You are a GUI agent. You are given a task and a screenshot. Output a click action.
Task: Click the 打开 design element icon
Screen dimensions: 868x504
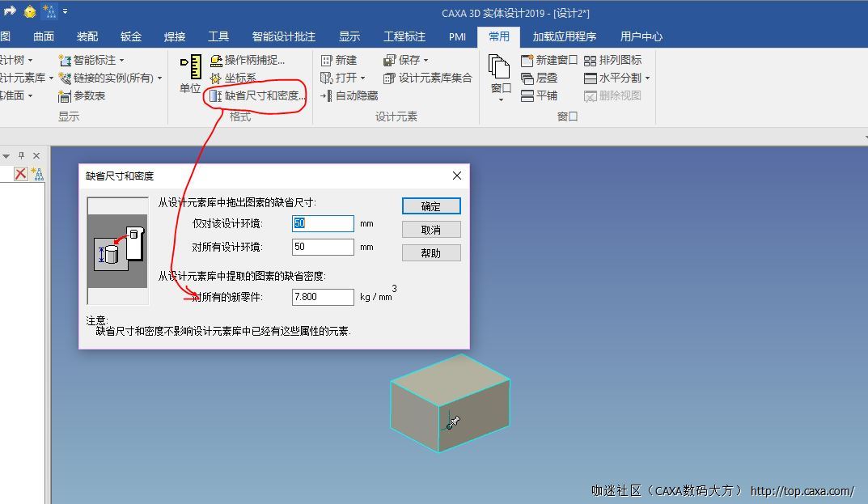point(327,78)
